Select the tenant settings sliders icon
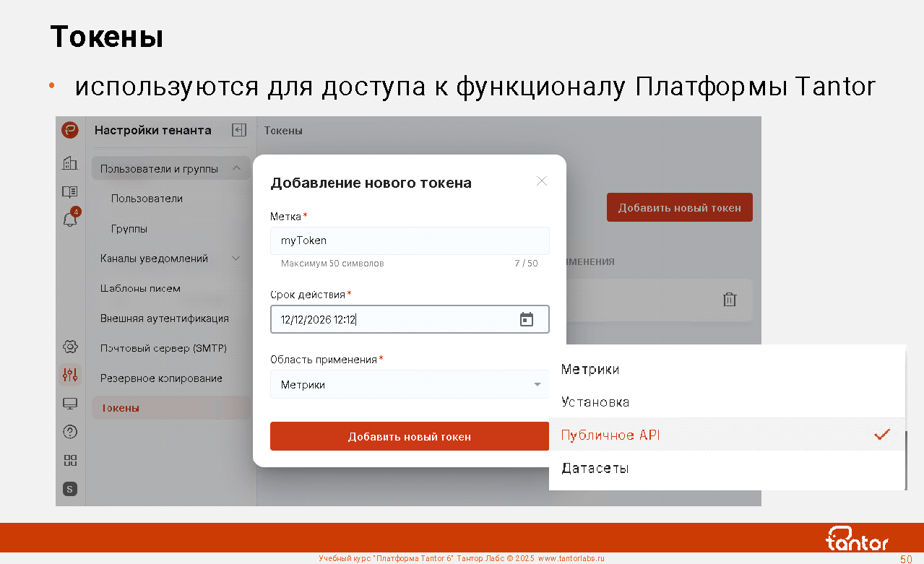Viewport: 924px width, 564px height. [70, 375]
